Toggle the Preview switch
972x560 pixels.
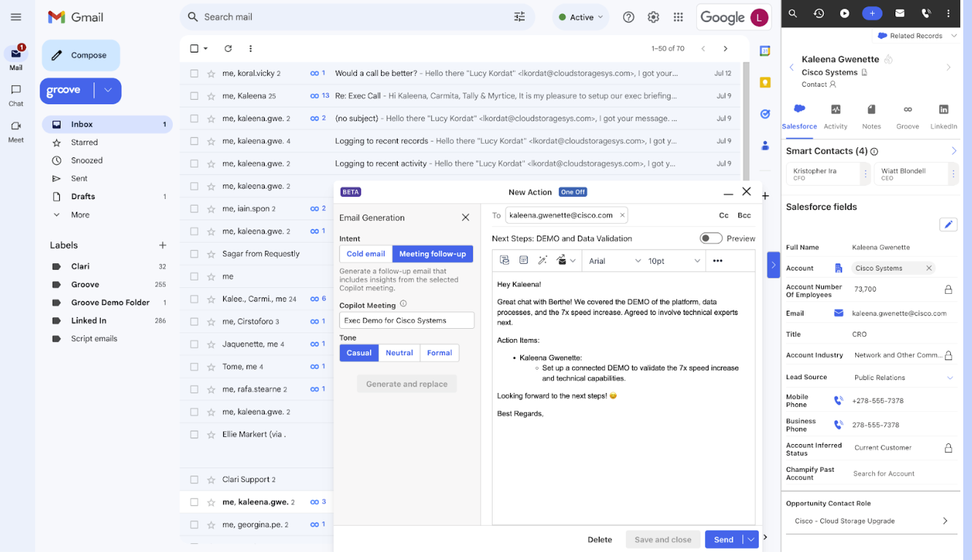point(711,238)
